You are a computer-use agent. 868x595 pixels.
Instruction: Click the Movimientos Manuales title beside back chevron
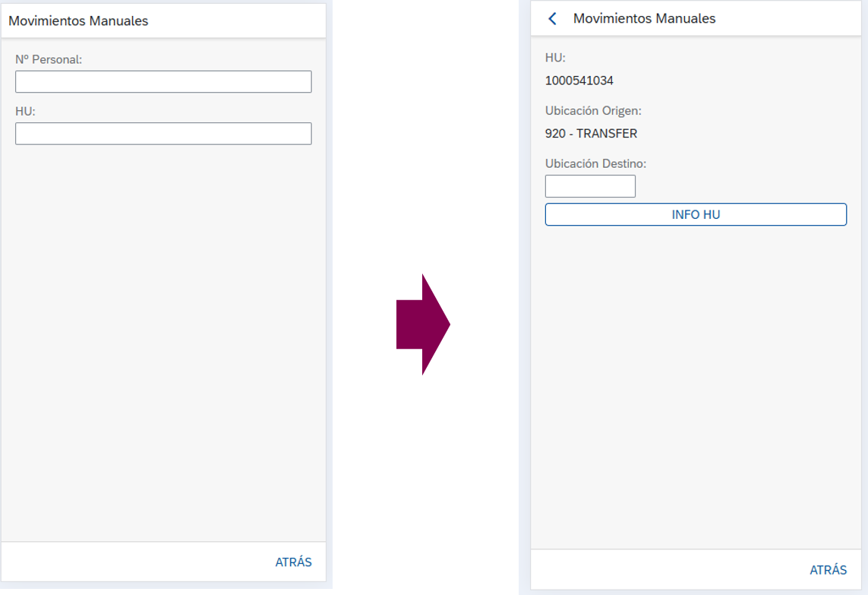click(645, 18)
